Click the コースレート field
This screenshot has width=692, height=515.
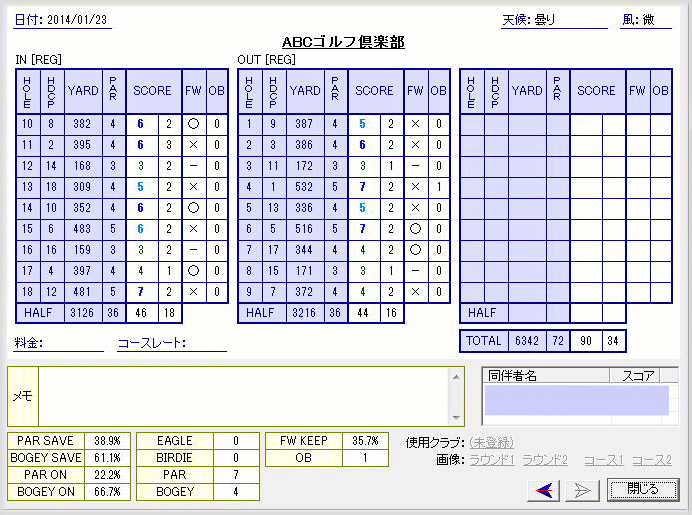[172, 343]
